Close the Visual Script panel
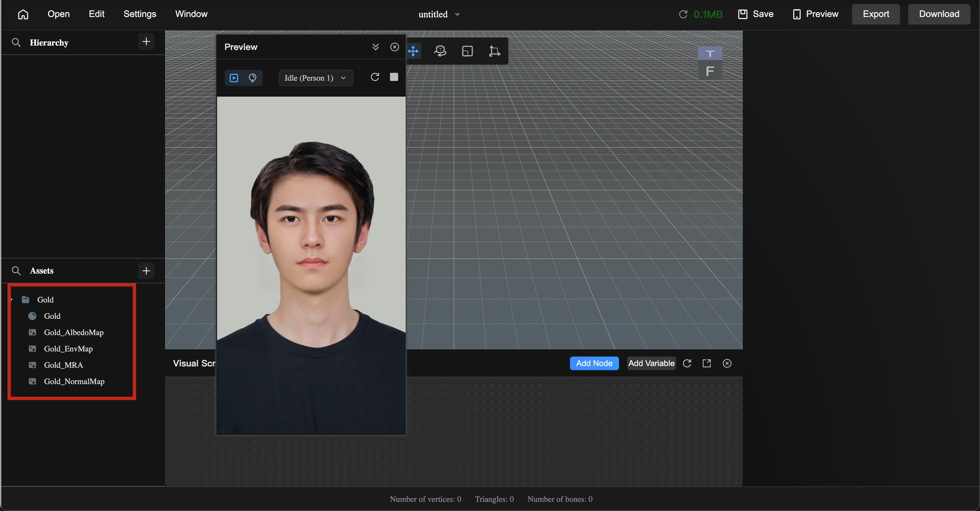 click(727, 363)
